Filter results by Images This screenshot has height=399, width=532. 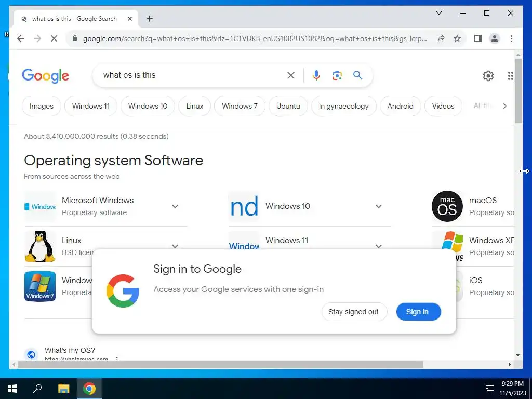click(42, 106)
